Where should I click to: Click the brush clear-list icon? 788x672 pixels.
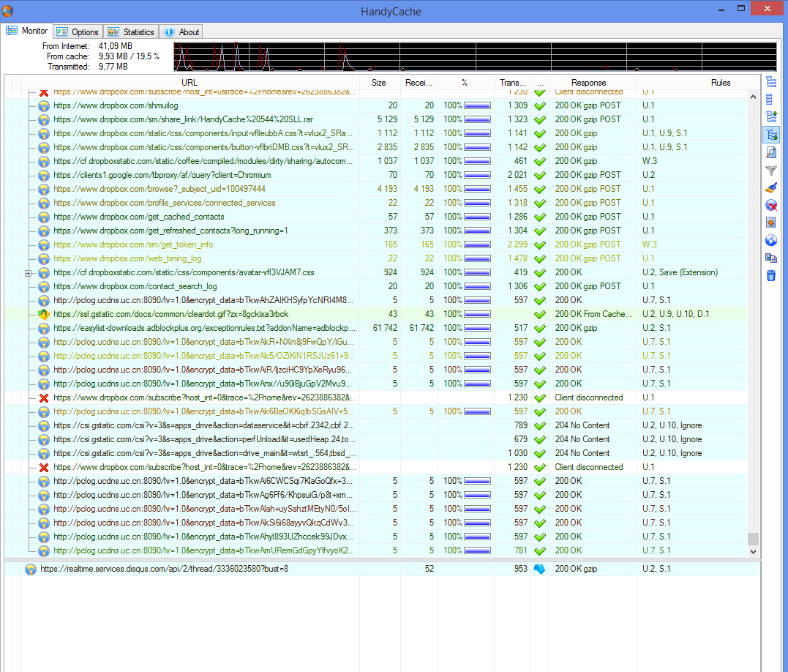pyautogui.click(x=771, y=188)
